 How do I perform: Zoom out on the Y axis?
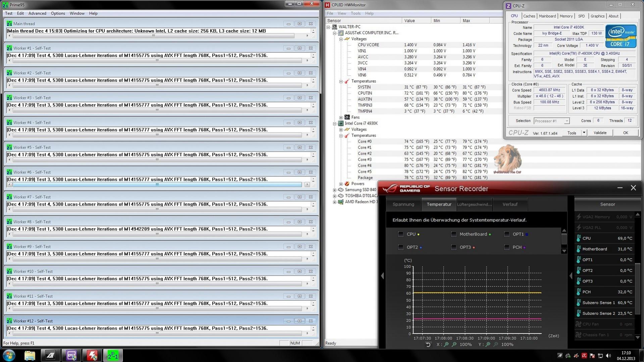pyautogui.click(x=496, y=345)
